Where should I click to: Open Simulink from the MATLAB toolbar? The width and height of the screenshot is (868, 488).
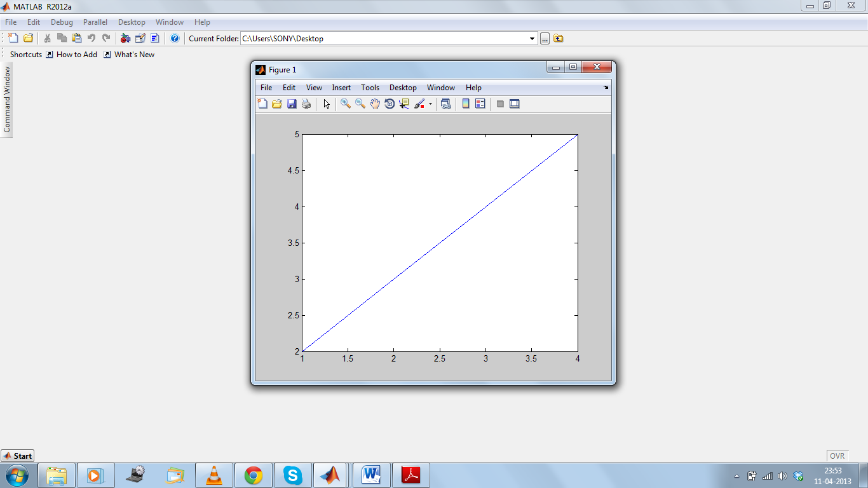tap(125, 38)
